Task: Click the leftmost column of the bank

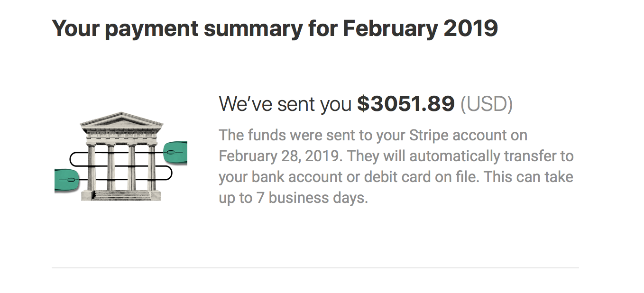Action: 91,166
